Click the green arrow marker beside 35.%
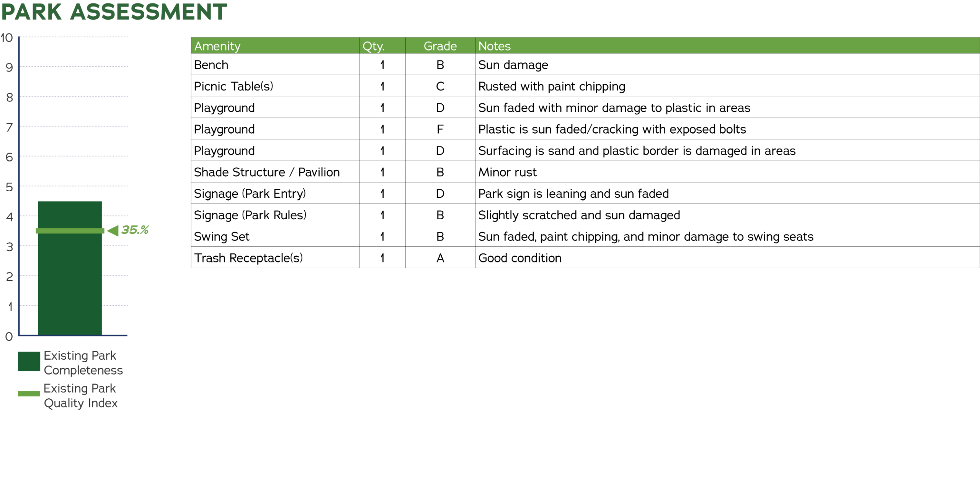This screenshot has height=479, width=980. [x=113, y=230]
